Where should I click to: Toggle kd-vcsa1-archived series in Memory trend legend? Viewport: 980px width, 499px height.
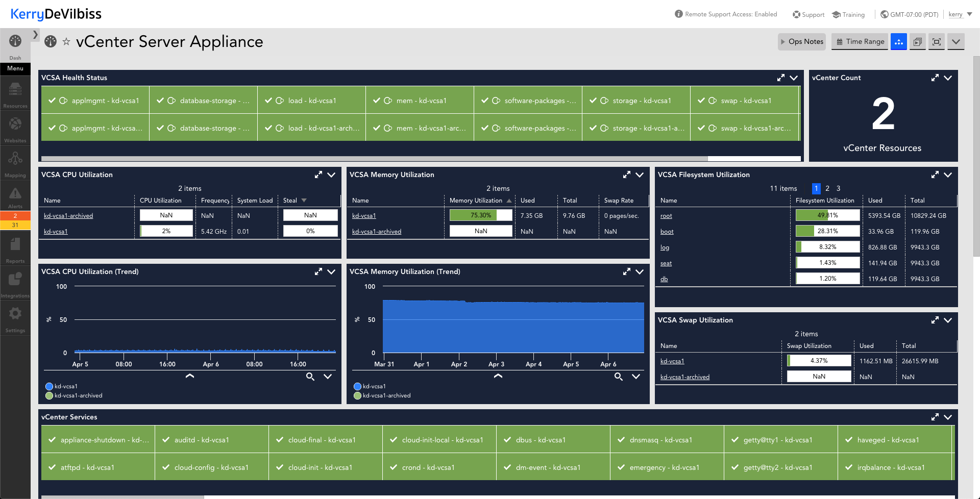[382, 395]
